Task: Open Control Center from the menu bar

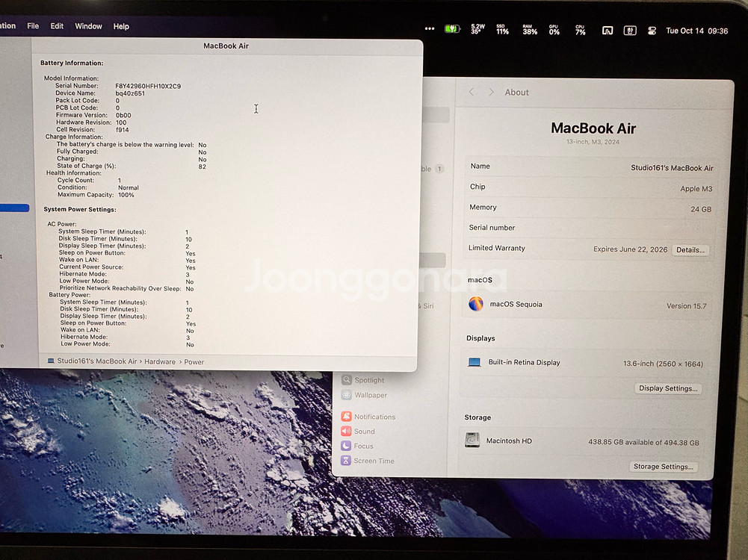Action: pyautogui.click(x=652, y=31)
